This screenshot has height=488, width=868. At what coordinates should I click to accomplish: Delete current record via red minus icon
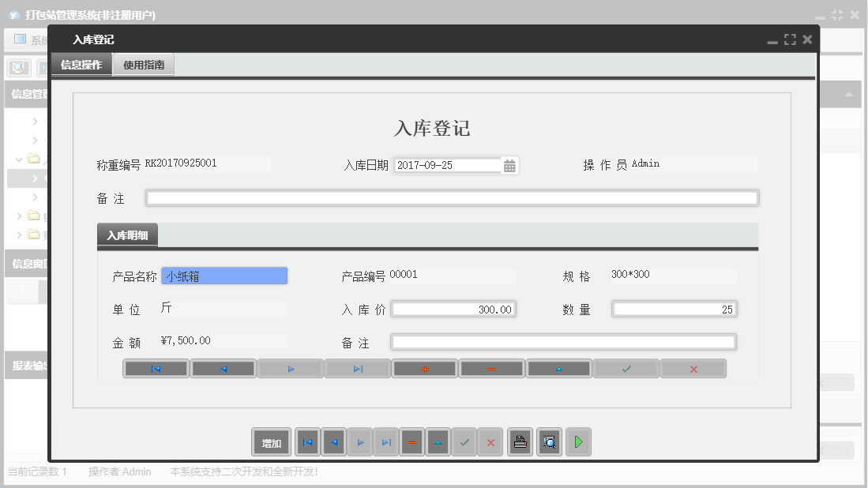(411, 441)
